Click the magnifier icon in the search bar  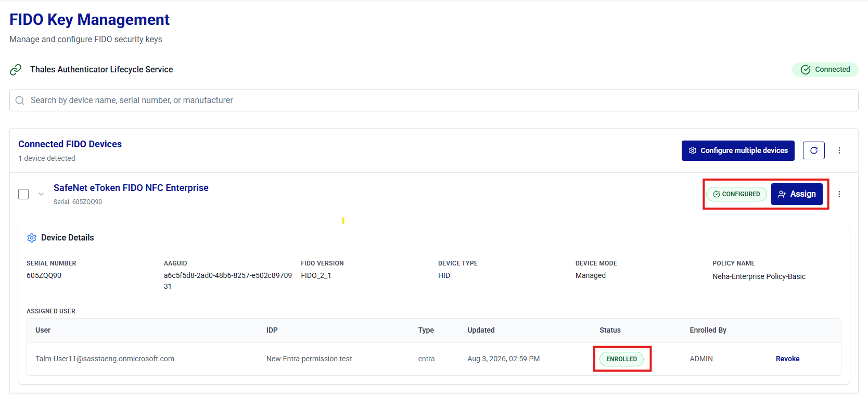click(20, 100)
